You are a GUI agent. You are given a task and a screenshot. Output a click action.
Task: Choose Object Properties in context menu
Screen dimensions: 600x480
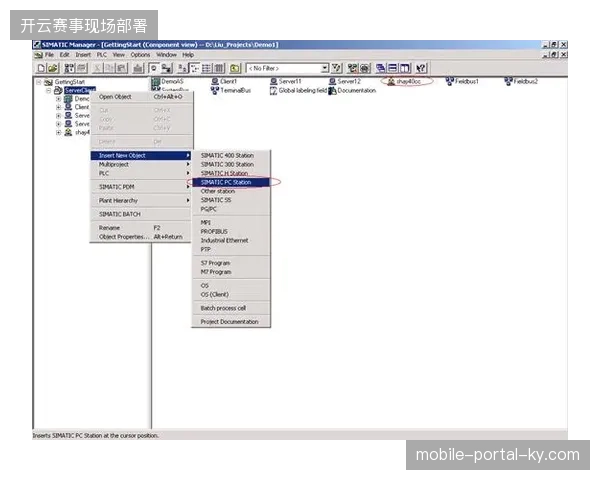(x=140, y=237)
